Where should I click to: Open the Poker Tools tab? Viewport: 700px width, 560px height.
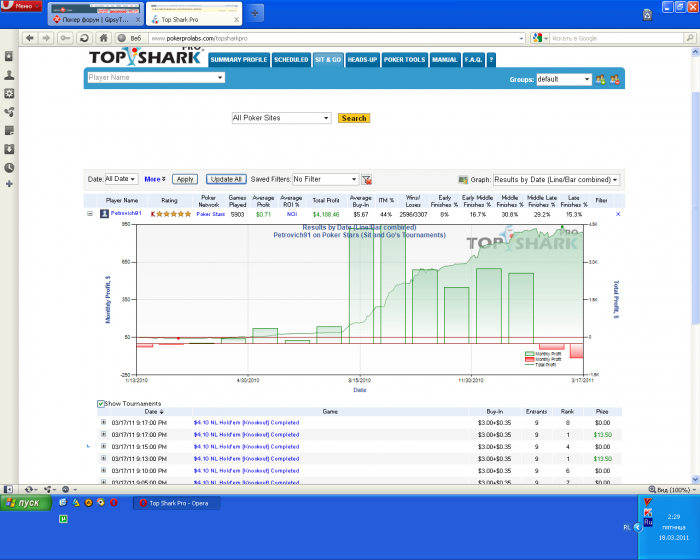404,60
